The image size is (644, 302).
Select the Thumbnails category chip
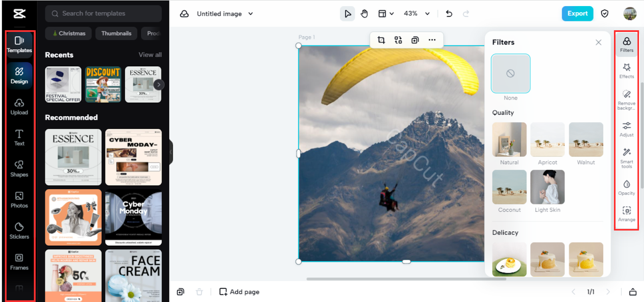coord(116,33)
